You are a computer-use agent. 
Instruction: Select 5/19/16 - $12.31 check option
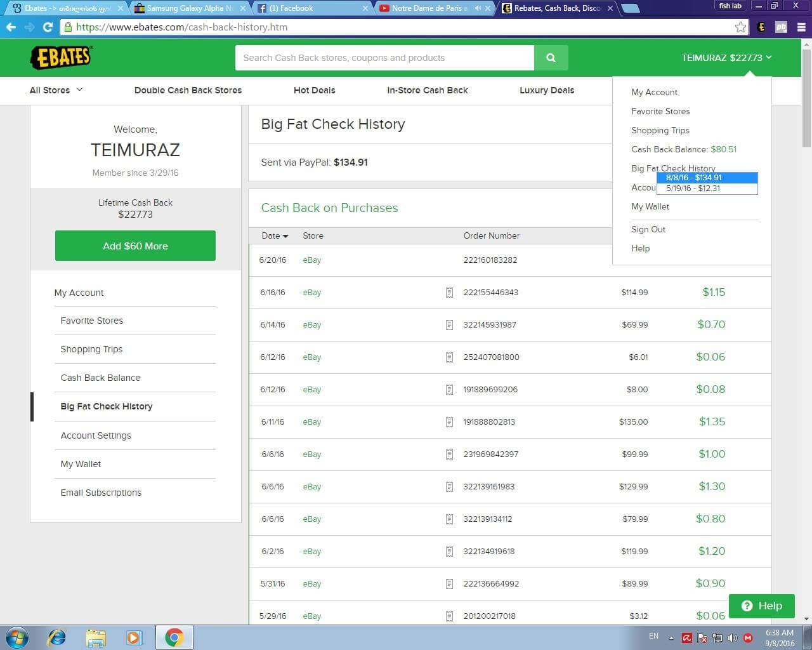(x=707, y=189)
